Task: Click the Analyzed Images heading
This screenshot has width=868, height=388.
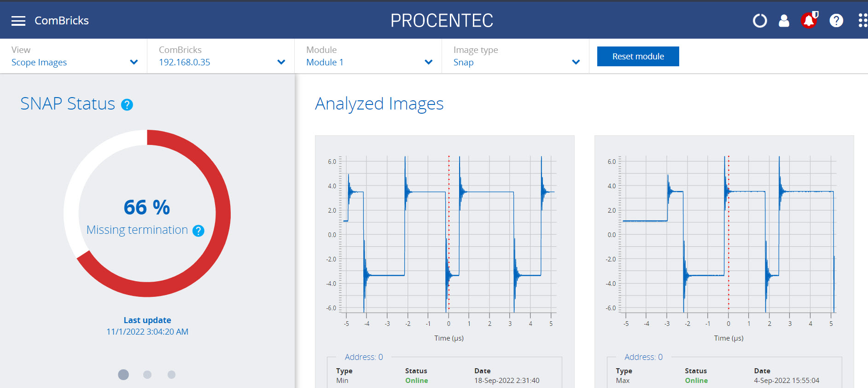Action: 379,104
